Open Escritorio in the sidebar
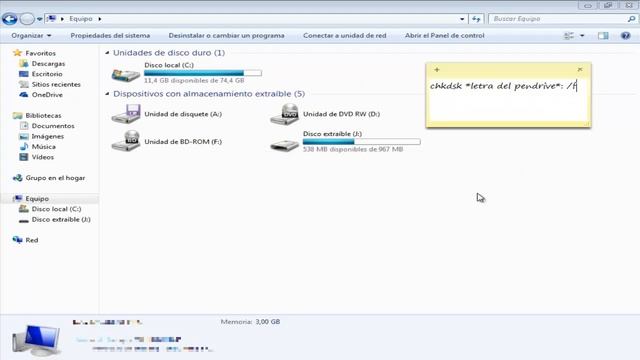The width and height of the screenshot is (640, 360). tap(47, 74)
